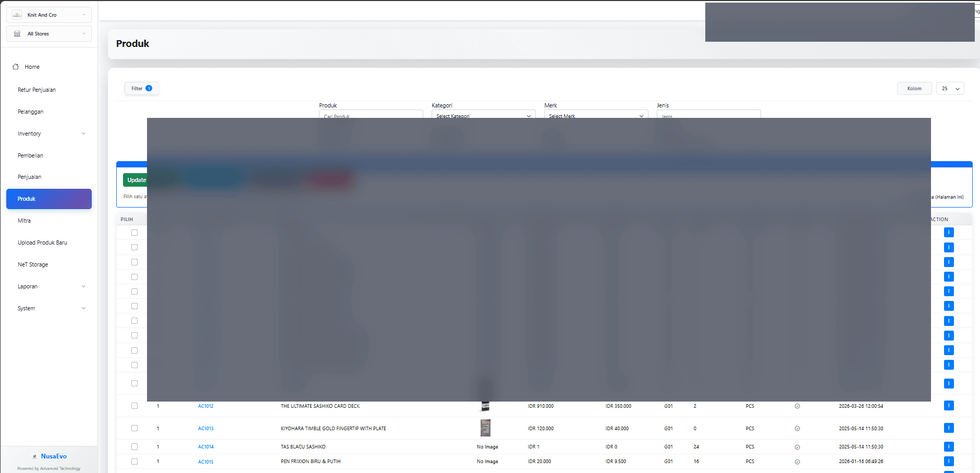The width and height of the screenshot is (980, 473).
Task: Click the Filter button
Action: coord(142,89)
